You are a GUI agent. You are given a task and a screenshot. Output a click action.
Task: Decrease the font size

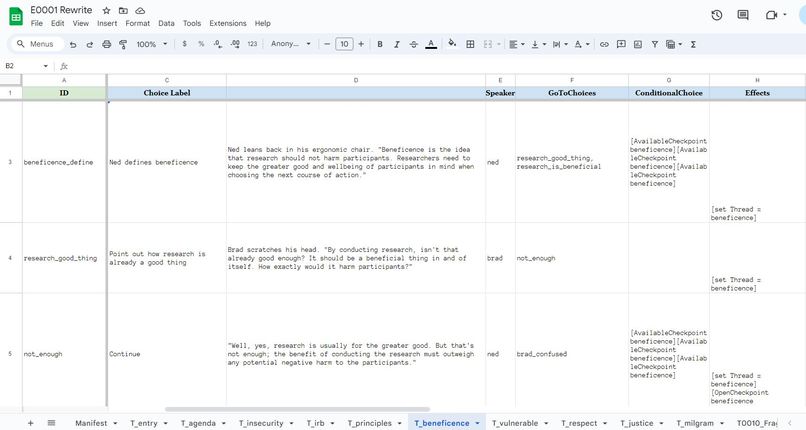click(327, 44)
